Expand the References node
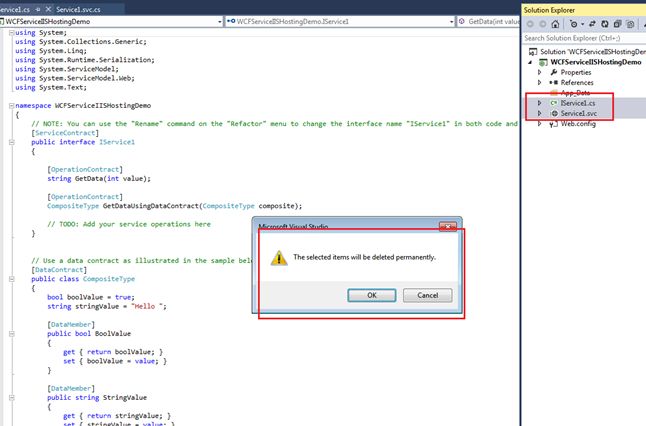646x426 pixels. pyautogui.click(x=539, y=82)
